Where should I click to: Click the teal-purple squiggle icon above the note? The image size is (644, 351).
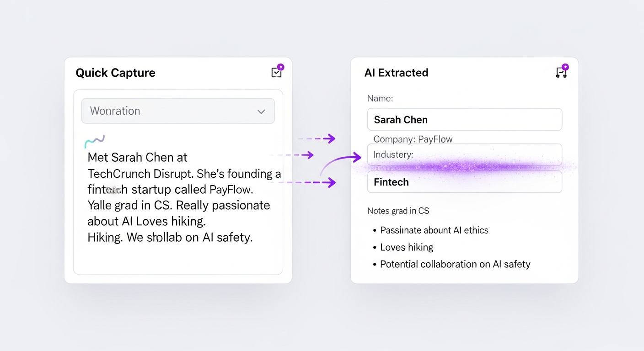(x=95, y=141)
